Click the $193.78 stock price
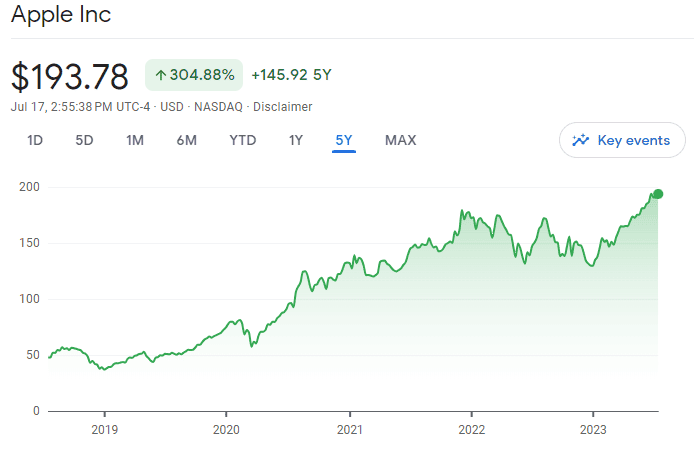694x458 pixels. [70, 77]
